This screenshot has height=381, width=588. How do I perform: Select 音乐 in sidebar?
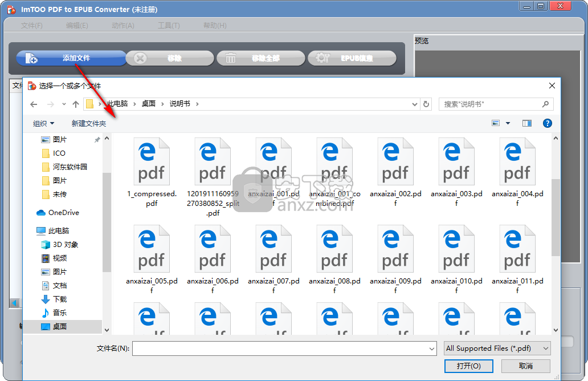click(60, 313)
